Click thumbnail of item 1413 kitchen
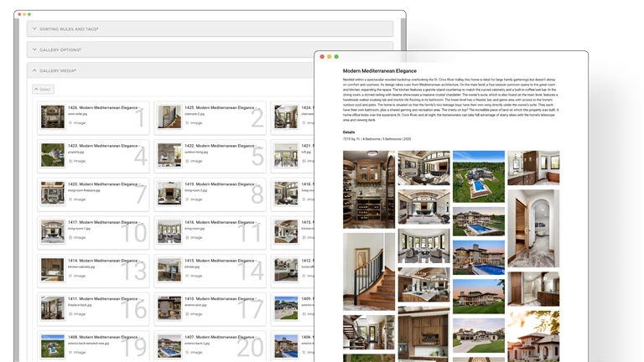 coord(169,270)
